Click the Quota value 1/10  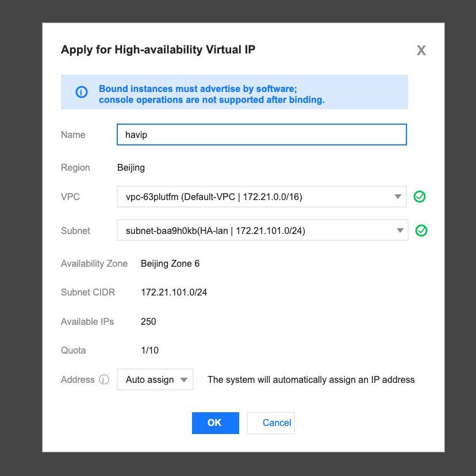tap(149, 350)
